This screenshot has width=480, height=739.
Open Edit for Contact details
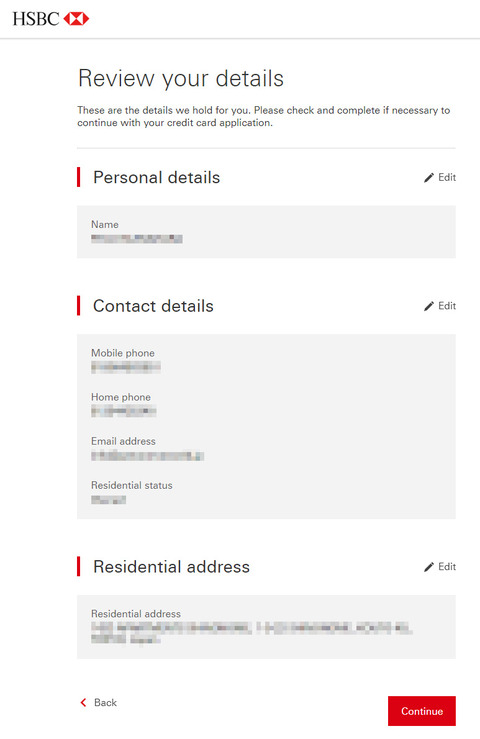440,306
